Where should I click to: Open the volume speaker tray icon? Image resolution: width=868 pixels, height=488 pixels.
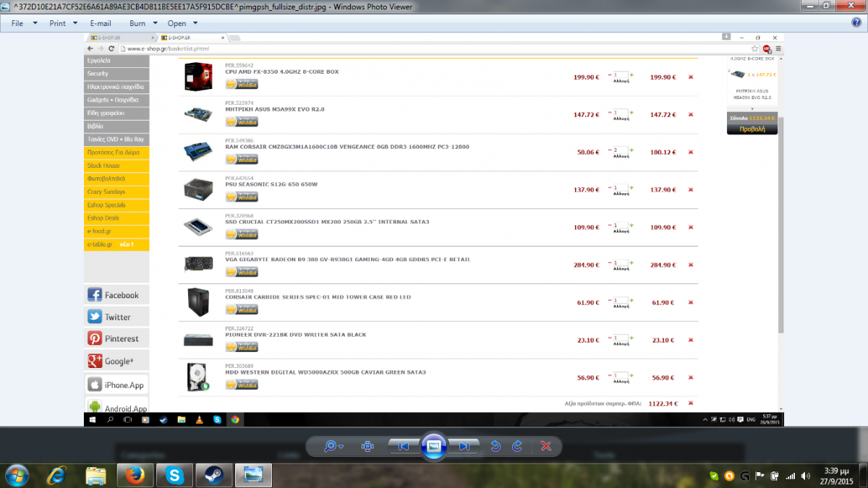[x=804, y=476]
